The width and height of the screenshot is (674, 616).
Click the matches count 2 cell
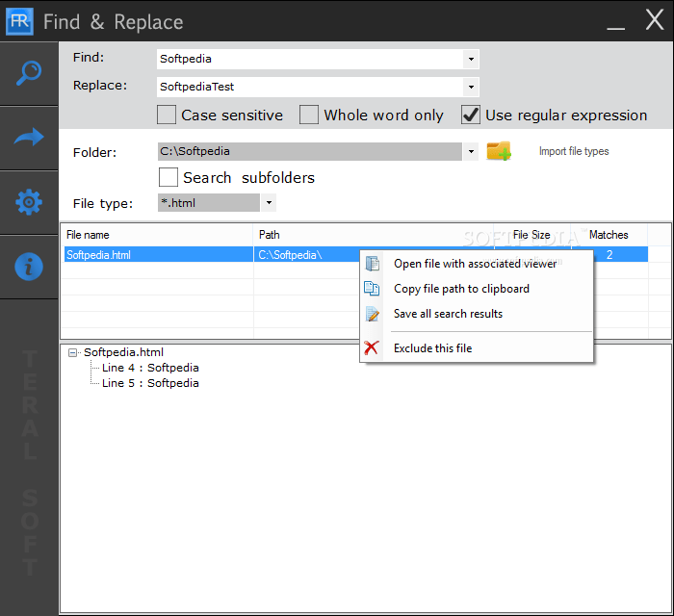tap(609, 255)
